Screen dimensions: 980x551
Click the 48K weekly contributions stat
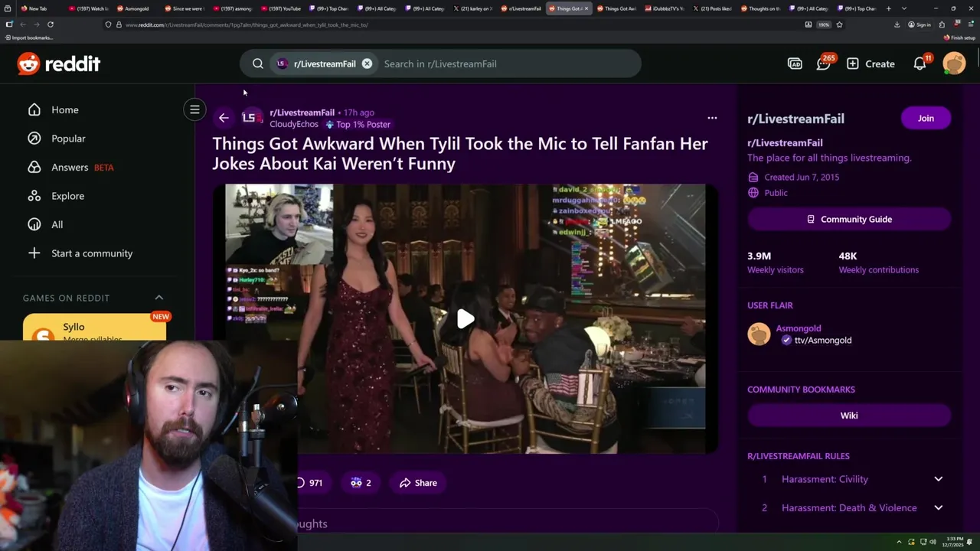click(878, 262)
